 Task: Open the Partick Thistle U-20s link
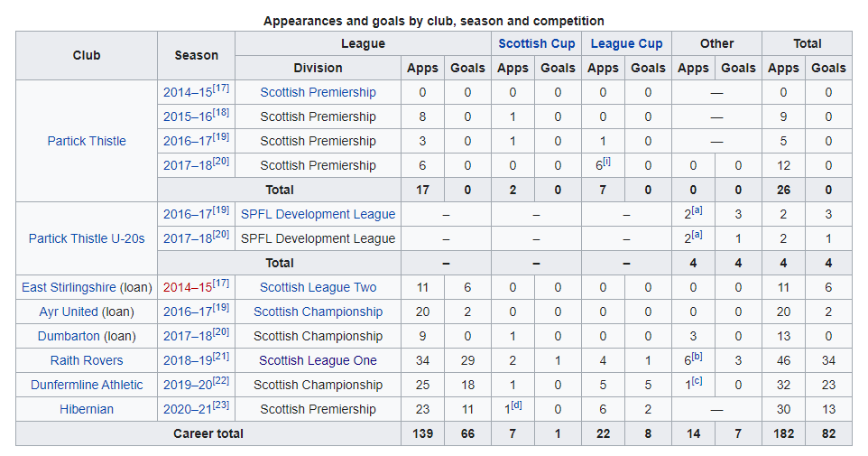click(x=87, y=238)
